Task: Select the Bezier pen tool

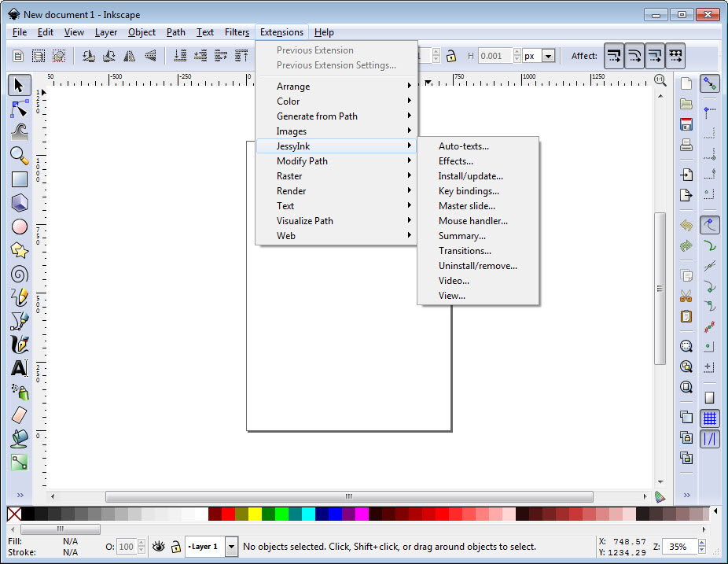Action: [19, 321]
